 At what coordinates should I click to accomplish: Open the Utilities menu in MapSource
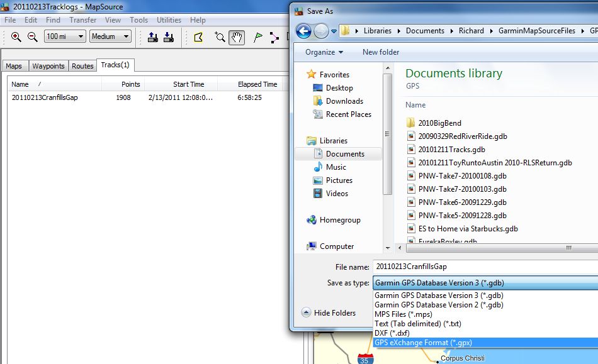(x=169, y=19)
